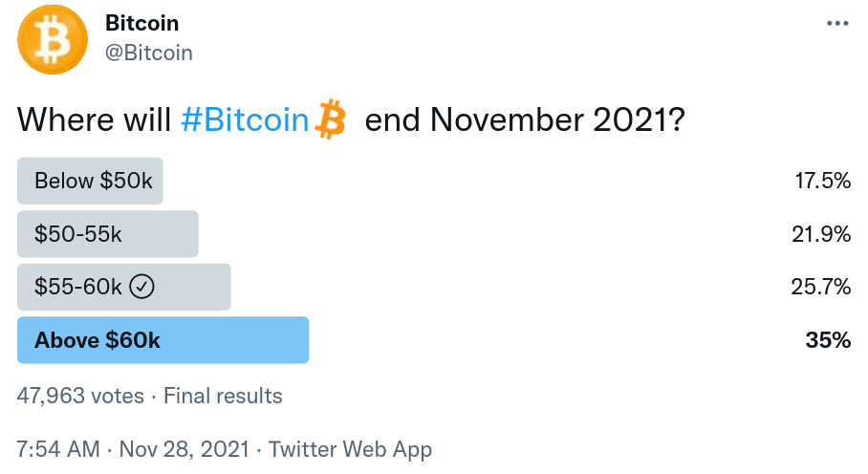This screenshot has height=474, width=868.
Task: Click the Bitcoin profile avatar
Action: (53, 39)
